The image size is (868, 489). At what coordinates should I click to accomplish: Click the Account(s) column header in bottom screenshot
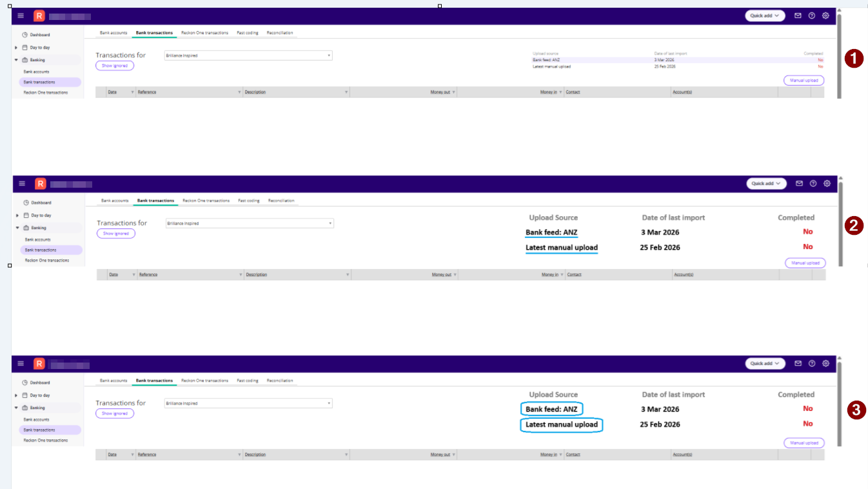tap(682, 455)
